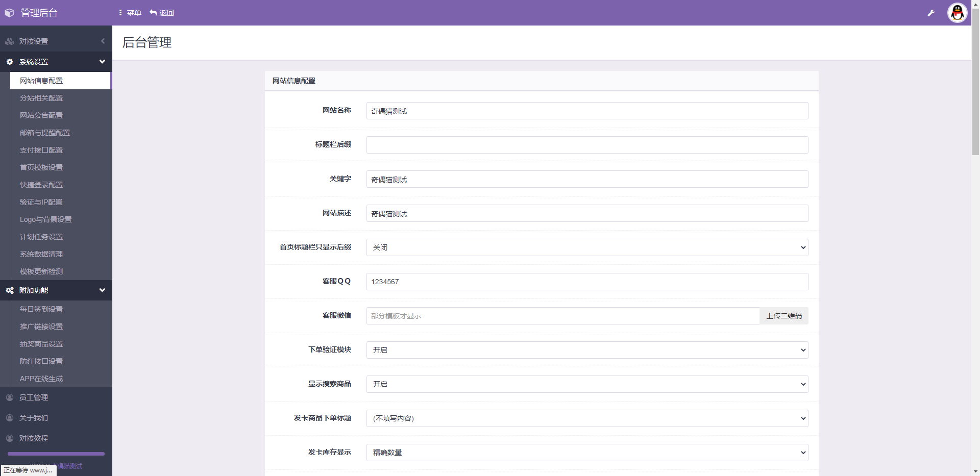Viewport: 980px width, 476px height.
Task: Open APP在线生成 menu item
Action: coord(60,379)
